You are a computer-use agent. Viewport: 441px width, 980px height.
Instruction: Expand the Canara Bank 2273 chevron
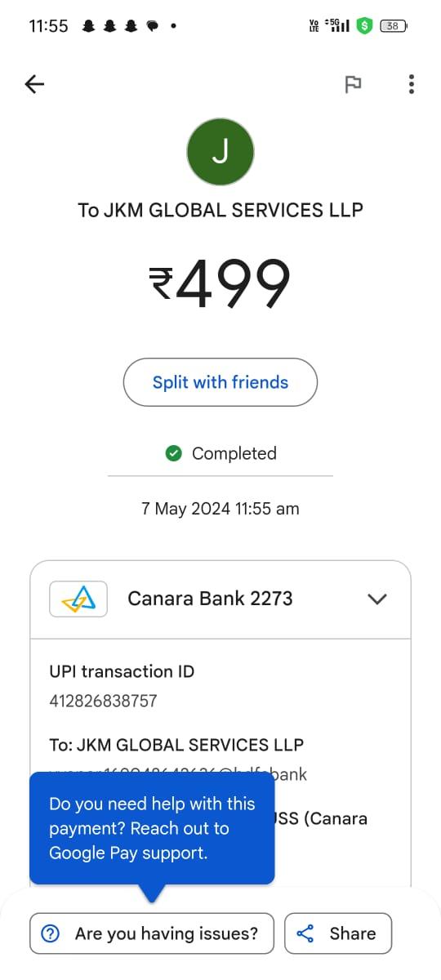(x=376, y=599)
